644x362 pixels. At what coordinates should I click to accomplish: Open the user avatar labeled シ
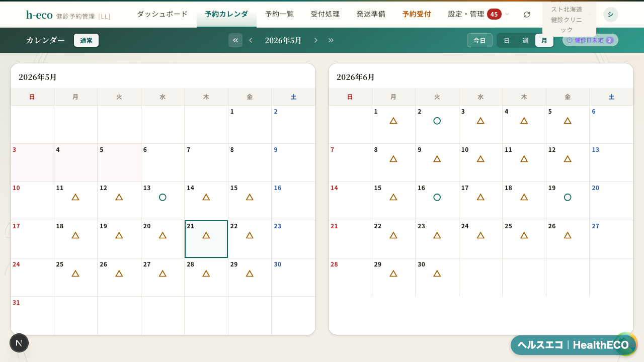pyautogui.click(x=610, y=15)
